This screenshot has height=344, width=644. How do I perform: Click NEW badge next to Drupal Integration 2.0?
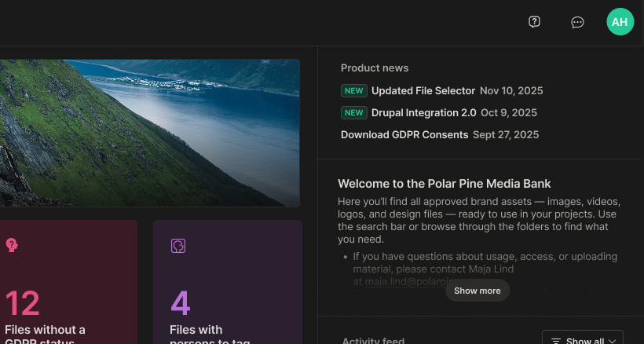pyautogui.click(x=354, y=113)
